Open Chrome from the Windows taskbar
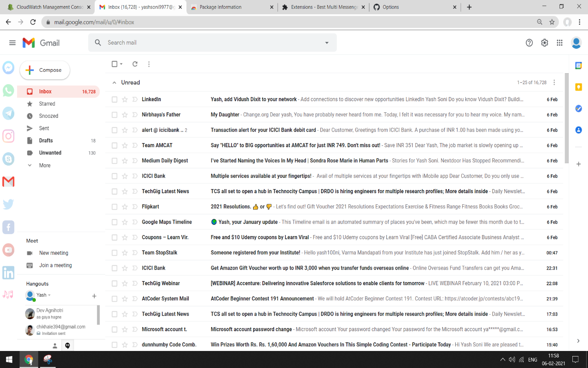The width and height of the screenshot is (588, 368). (28, 359)
